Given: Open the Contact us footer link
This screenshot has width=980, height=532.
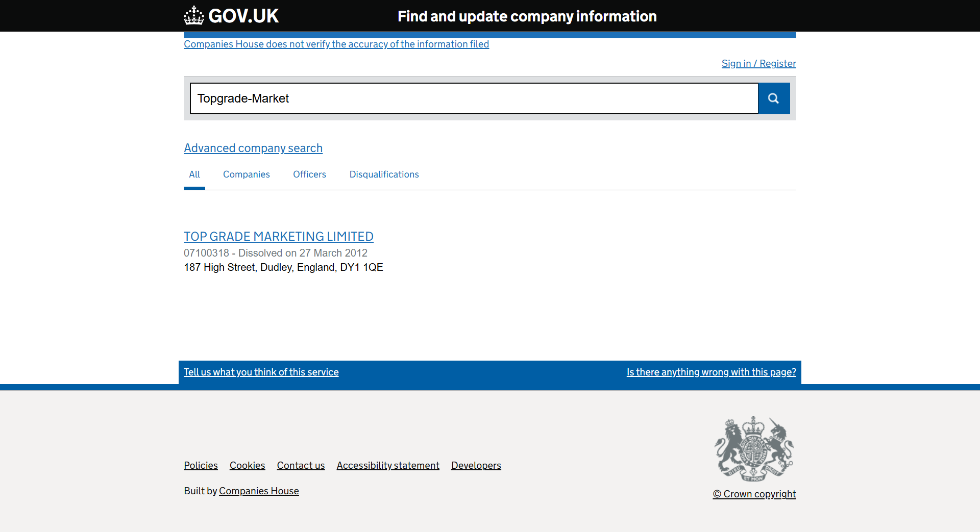Looking at the screenshot, I should click(x=301, y=466).
